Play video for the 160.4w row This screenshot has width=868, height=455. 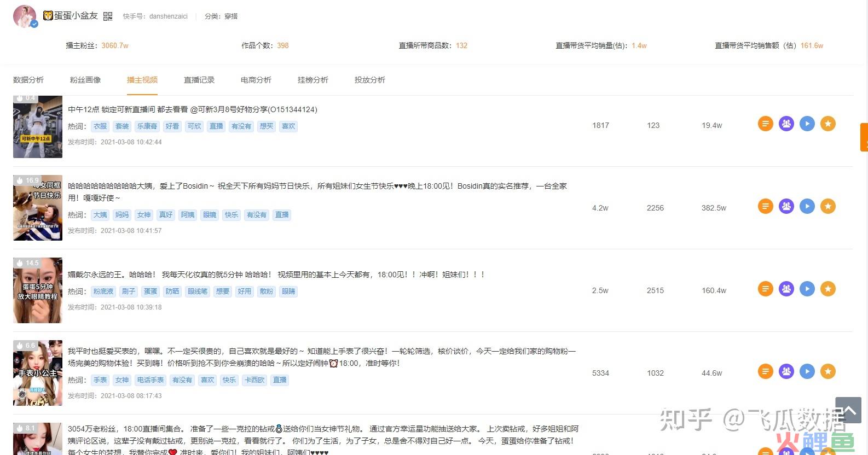click(807, 289)
